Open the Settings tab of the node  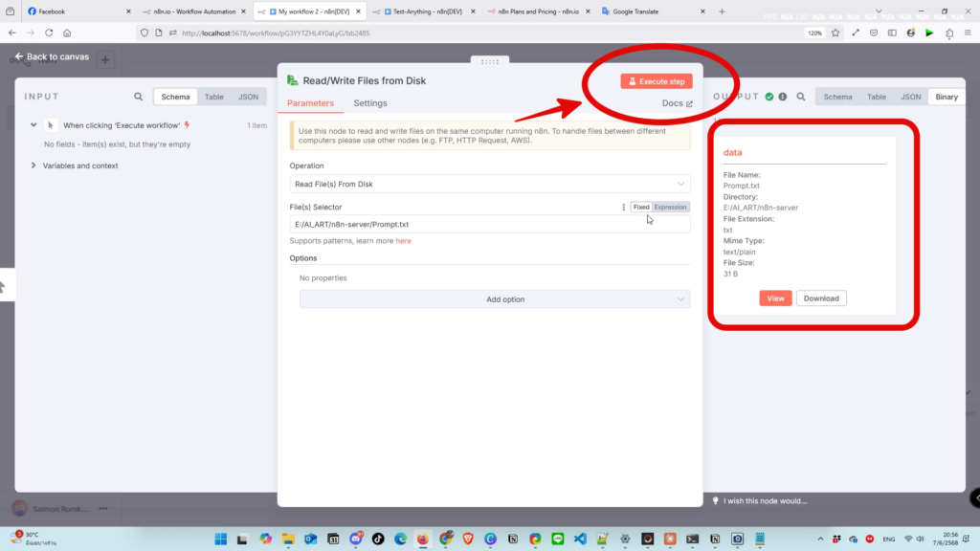click(x=370, y=103)
